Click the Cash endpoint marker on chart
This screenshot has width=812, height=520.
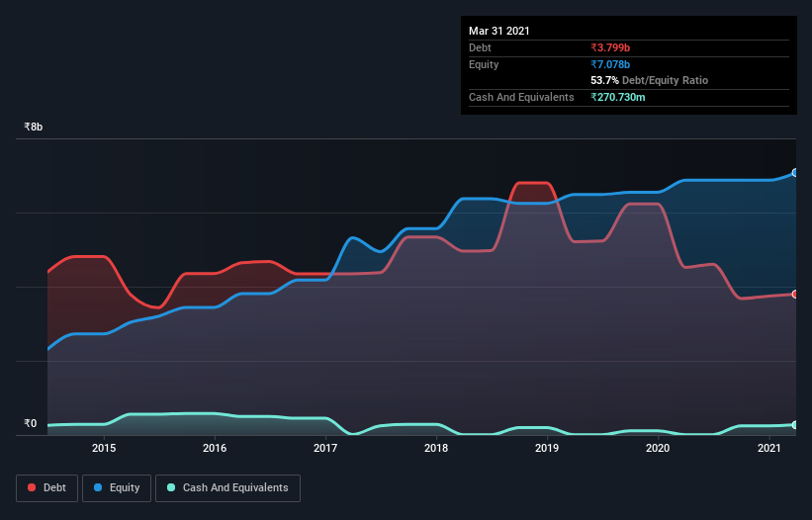click(795, 425)
